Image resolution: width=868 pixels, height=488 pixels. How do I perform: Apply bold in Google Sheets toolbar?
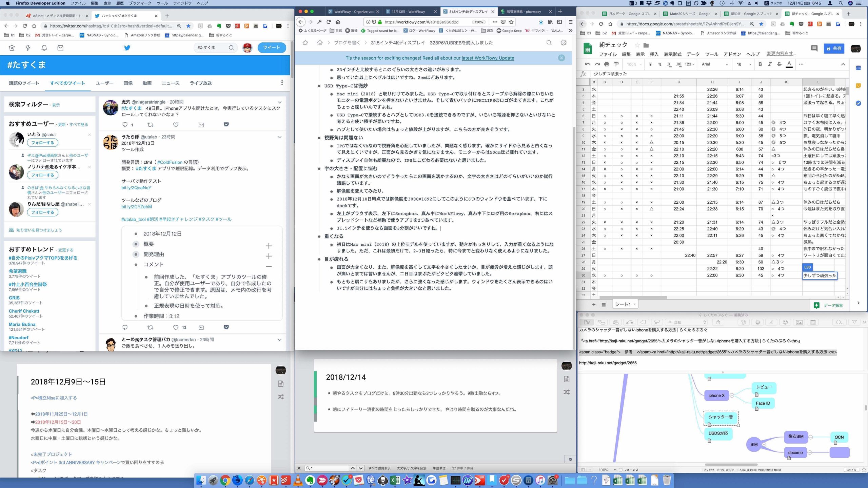coord(760,64)
